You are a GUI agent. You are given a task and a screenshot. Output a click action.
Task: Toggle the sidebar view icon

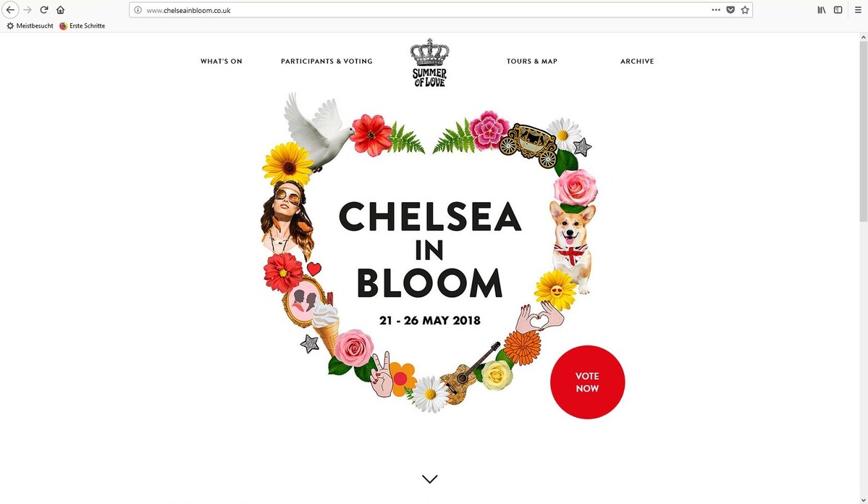[838, 10]
